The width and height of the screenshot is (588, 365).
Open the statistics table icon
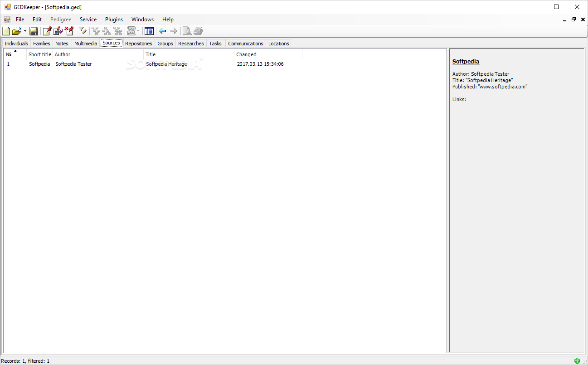tap(149, 31)
